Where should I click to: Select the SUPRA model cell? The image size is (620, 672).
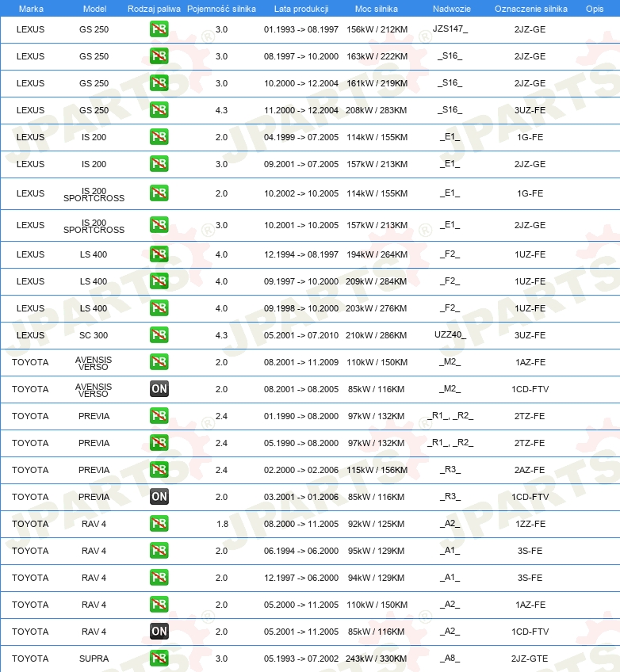[94, 659]
